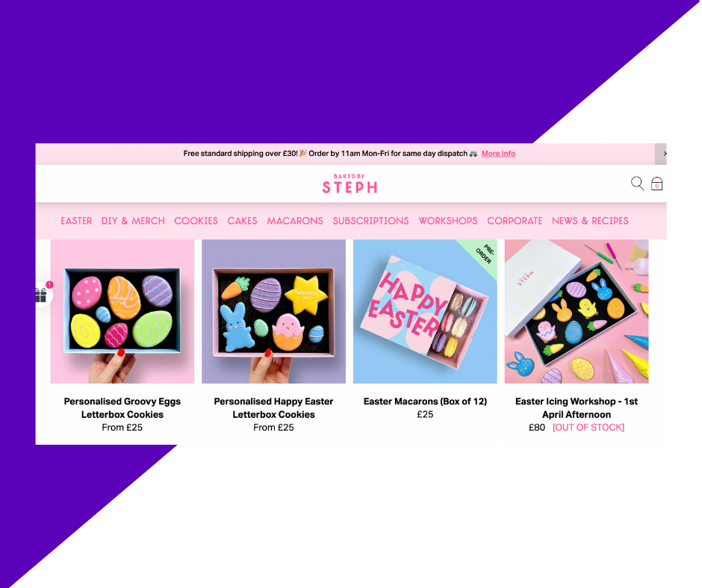Screen dimensions: 702x588
Task: Open the gift rewards widget icon
Action: 42,295
